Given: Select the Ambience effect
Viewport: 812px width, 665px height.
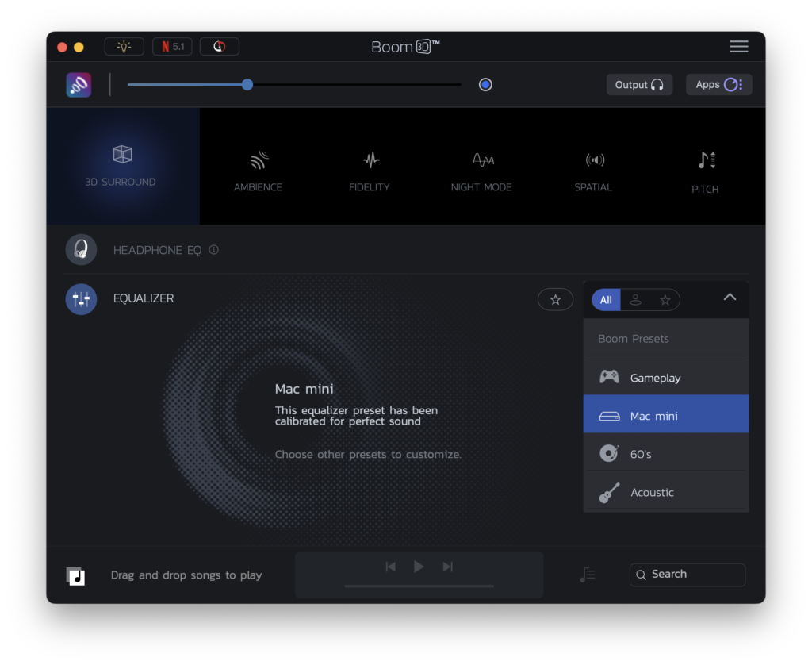Looking at the screenshot, I should pos(258,171).
